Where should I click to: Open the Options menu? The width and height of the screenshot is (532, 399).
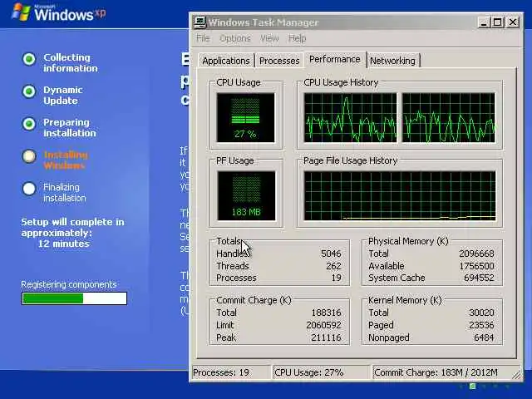point(235,38)
